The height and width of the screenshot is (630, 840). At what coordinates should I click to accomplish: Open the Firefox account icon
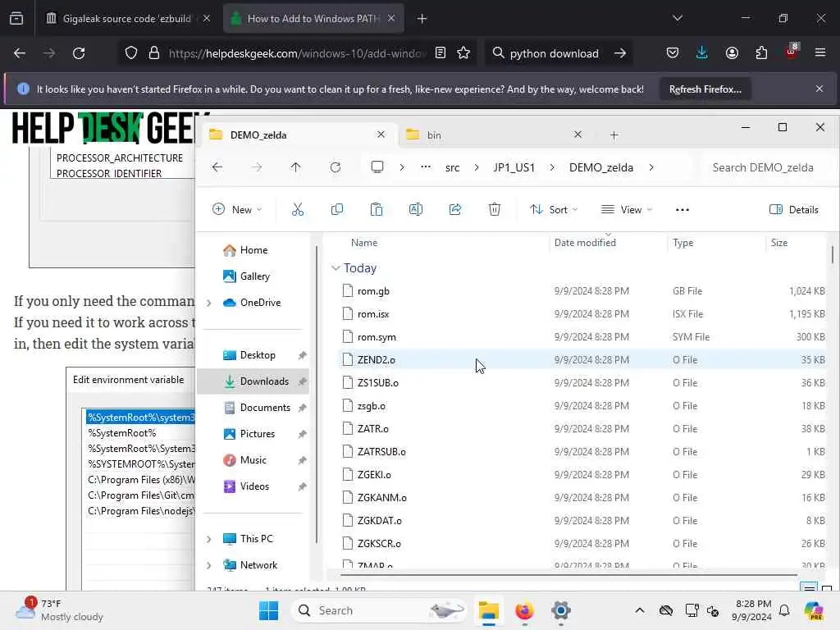coord(732,53)
